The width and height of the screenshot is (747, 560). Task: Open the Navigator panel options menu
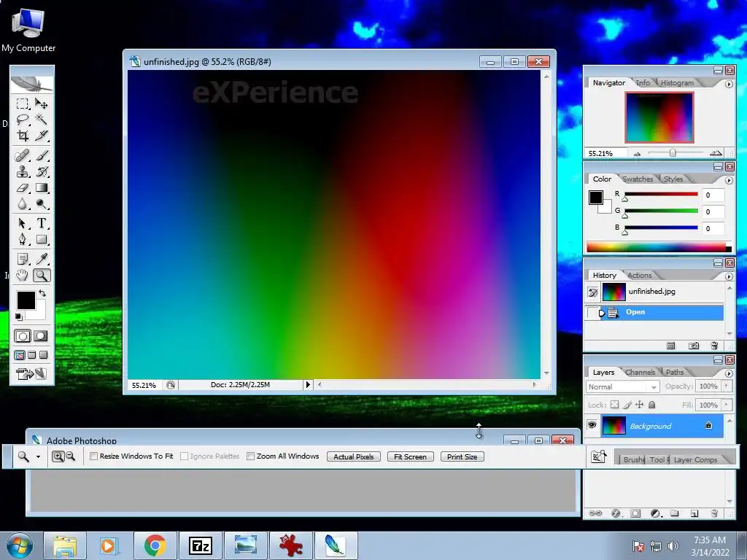[x=729, y=84]
